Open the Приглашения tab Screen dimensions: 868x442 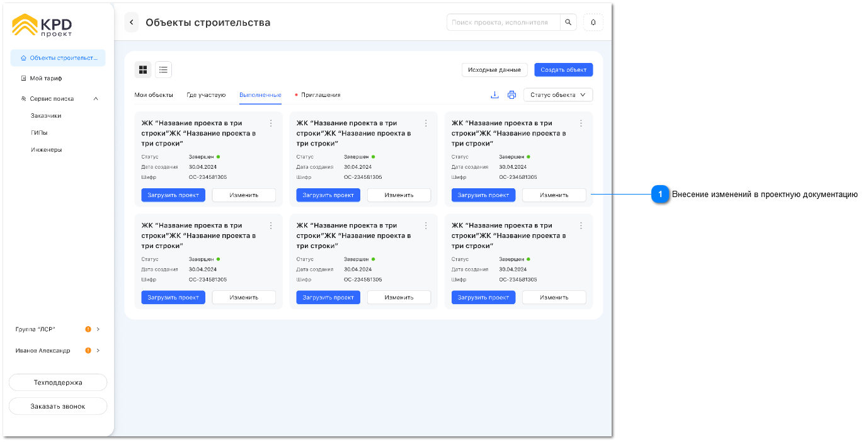320,95
